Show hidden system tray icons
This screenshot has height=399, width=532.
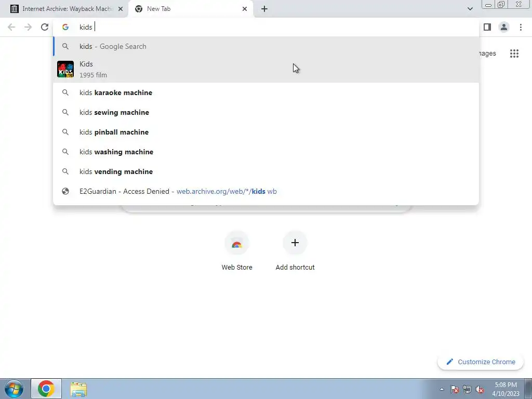coord(442,389)
